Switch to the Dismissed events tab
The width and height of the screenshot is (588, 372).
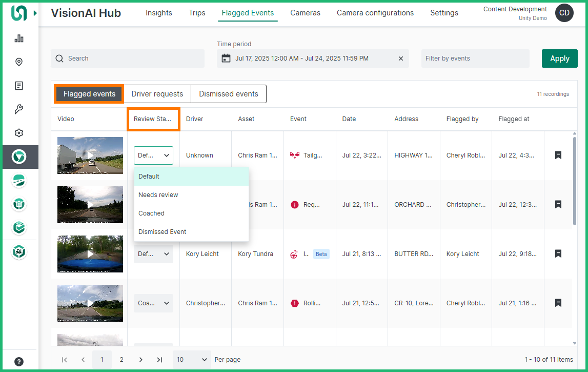(x=229, y=94)
